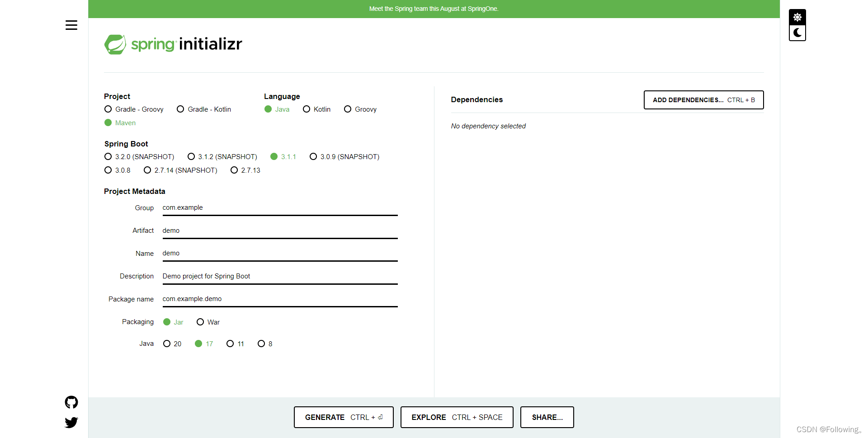Focus the Name input field

pos(280,254)
